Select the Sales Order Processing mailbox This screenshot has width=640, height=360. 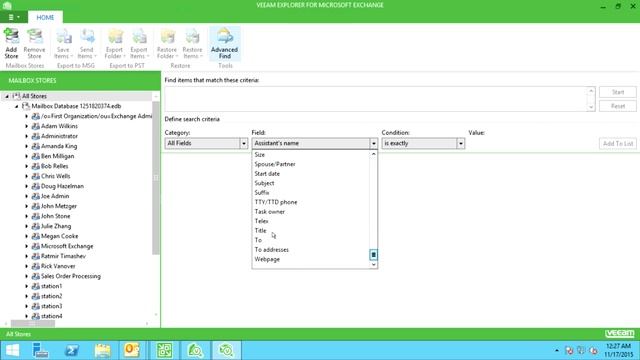[x=71, y=276]
